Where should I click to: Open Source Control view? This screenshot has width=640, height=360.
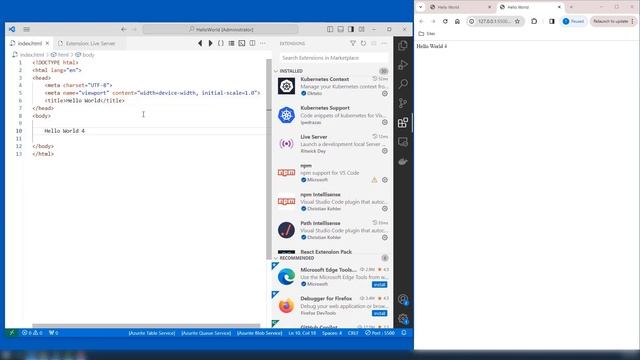[403, 103]
